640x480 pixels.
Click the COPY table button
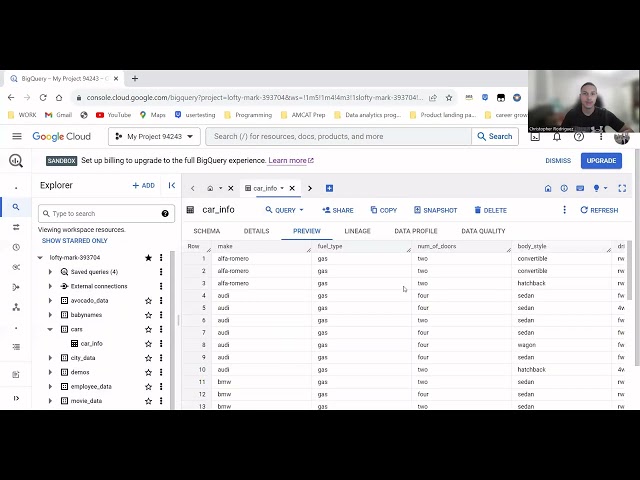(384, 210)
